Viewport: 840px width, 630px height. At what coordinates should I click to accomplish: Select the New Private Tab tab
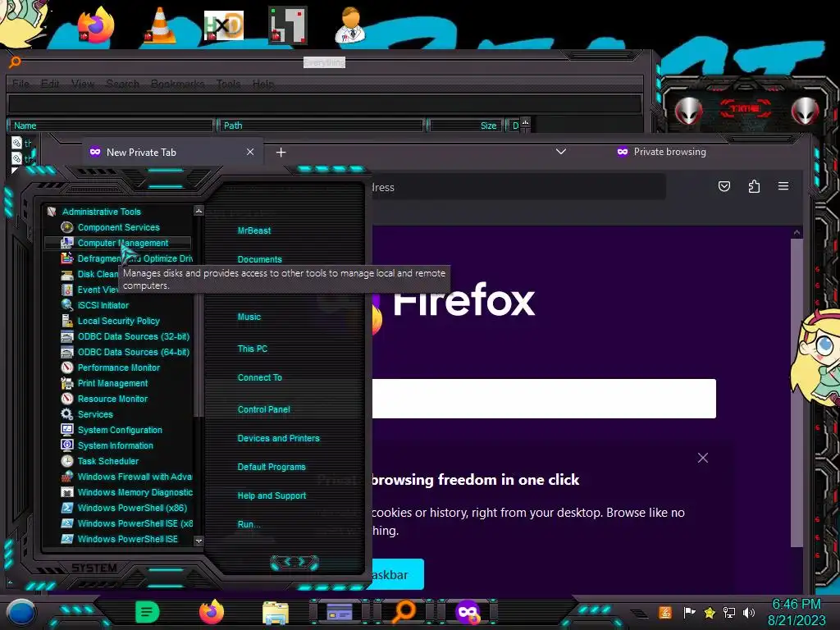coord(172,152)
